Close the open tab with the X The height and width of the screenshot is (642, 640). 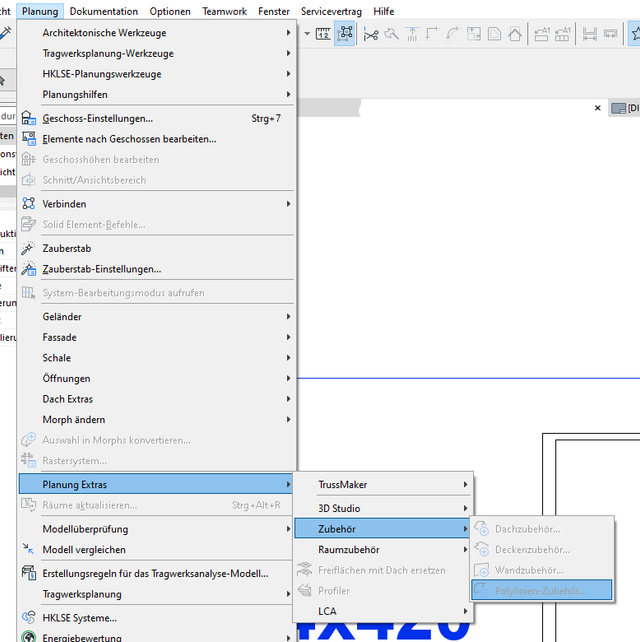coord(597,108)
